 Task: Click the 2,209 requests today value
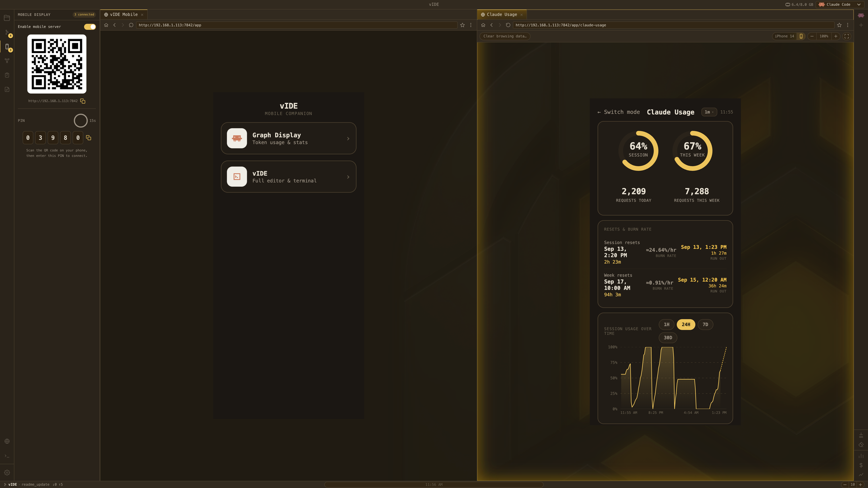click(x=634, y=191)
